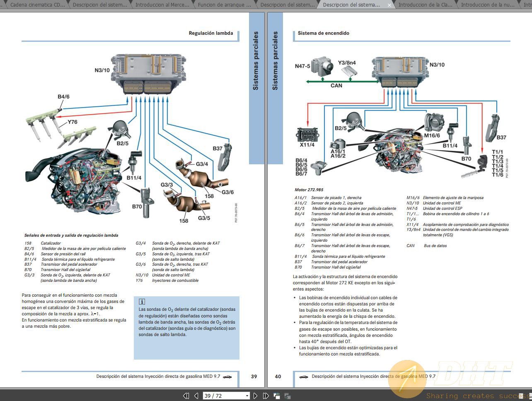The height and width of the screenshot is (401, 532).
Task: Jump to the last page
Action: point(266,396)
